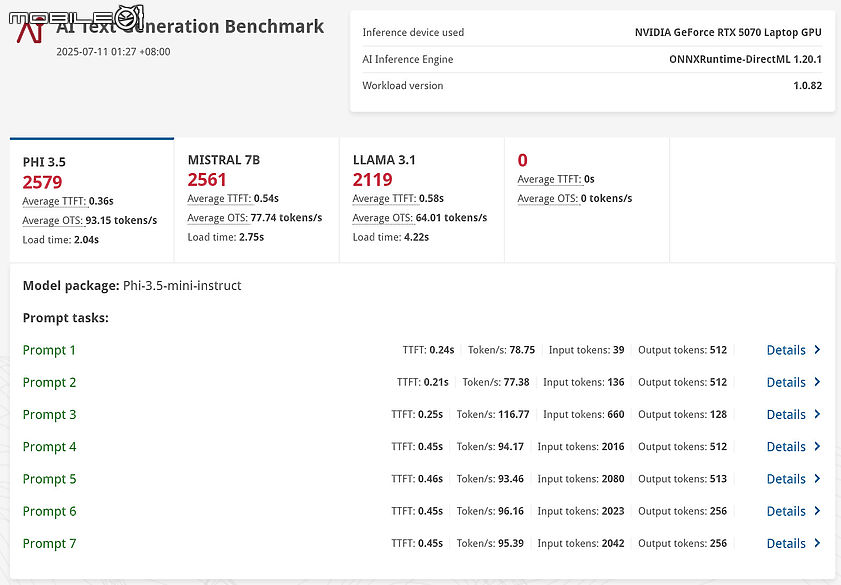This screenshot has width=841, height=585.
Task: Click Prompt 6 'Token/s: 96.16' value
Action: (x=490, y=511)
